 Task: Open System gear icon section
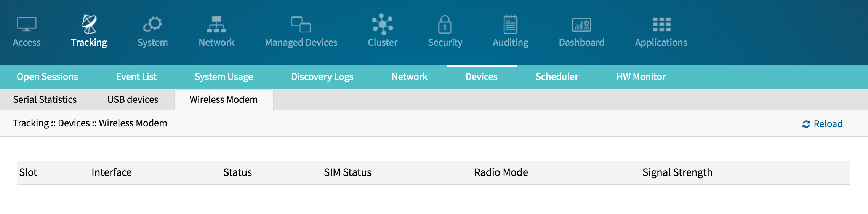[x=152, y=24]
